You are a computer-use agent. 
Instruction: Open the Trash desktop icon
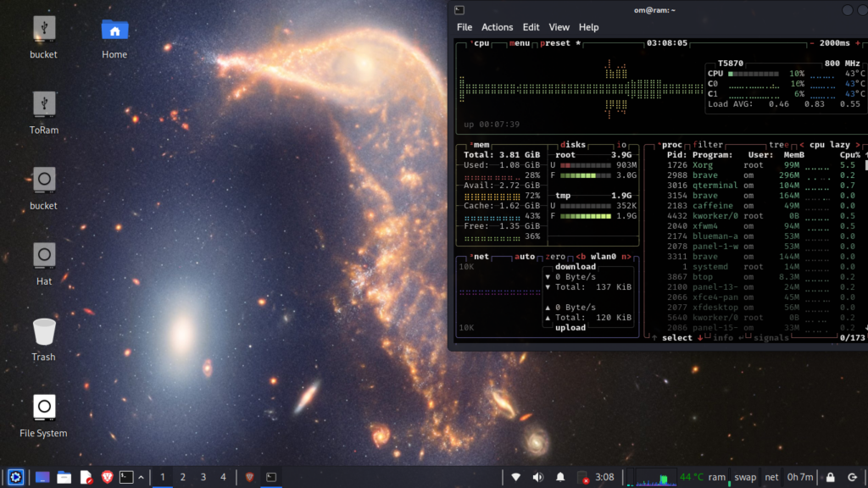coord(44,332)
